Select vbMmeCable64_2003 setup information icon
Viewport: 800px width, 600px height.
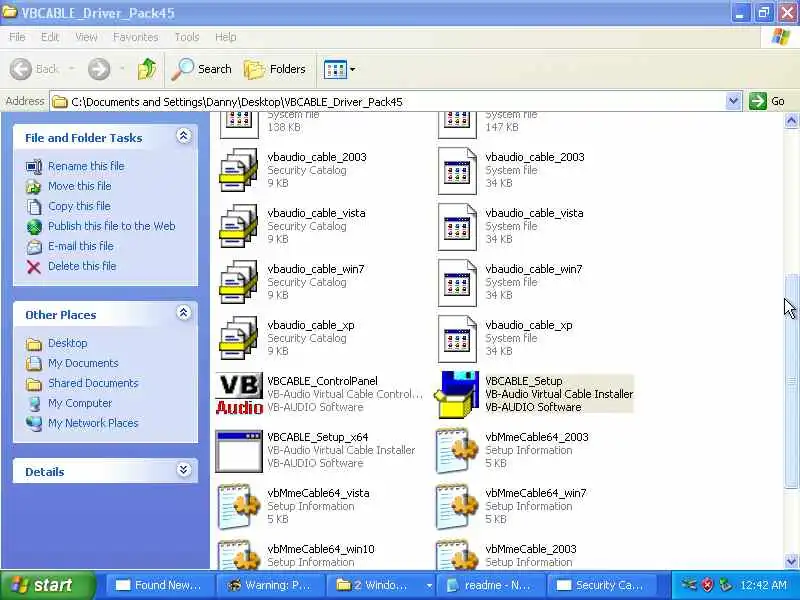point(457,451)
